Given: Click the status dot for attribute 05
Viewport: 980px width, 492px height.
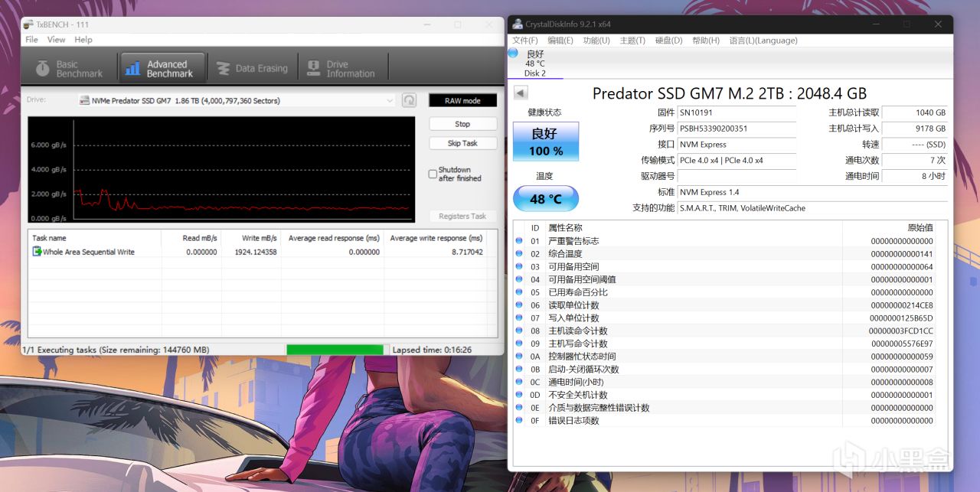Looking at the screenshot, I should point(519,292).
